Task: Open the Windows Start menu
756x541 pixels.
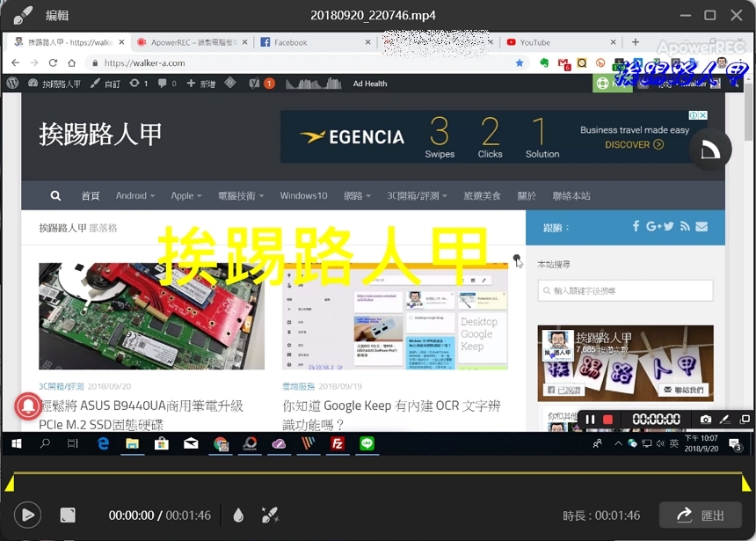Action: [16, 443]
